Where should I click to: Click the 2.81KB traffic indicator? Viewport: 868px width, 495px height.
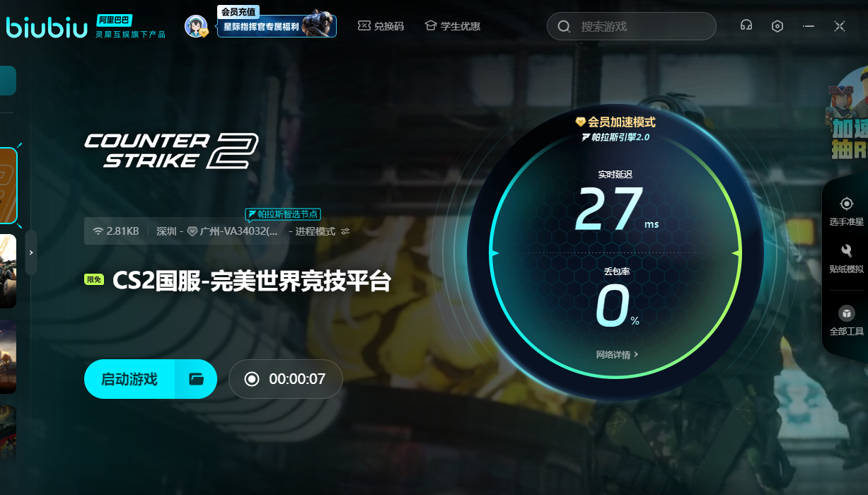pyautogui.click(x=116, y=231)
